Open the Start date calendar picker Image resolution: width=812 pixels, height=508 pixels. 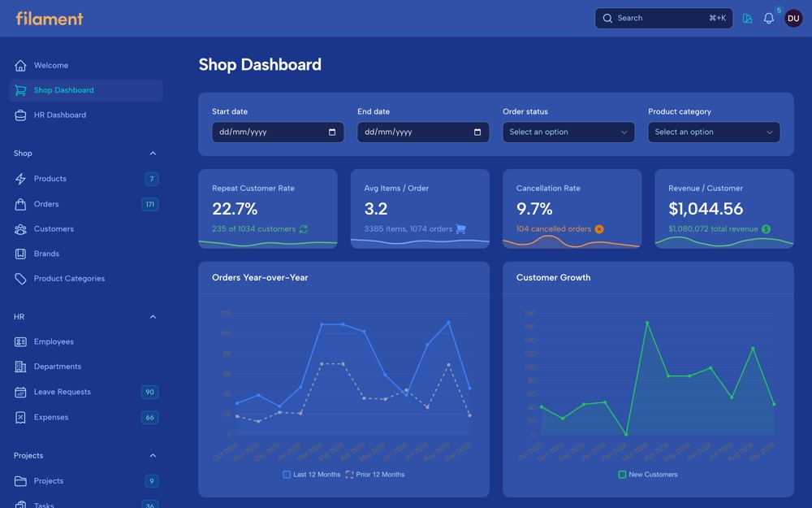tap(332, 132)
